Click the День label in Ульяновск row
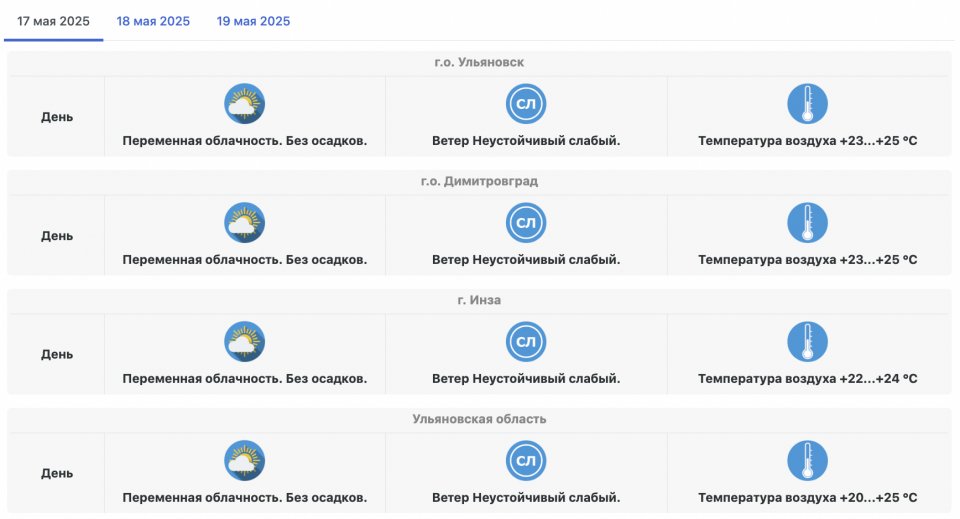The width and height of the screenshot is (960, 519). (x=57, y=117)
